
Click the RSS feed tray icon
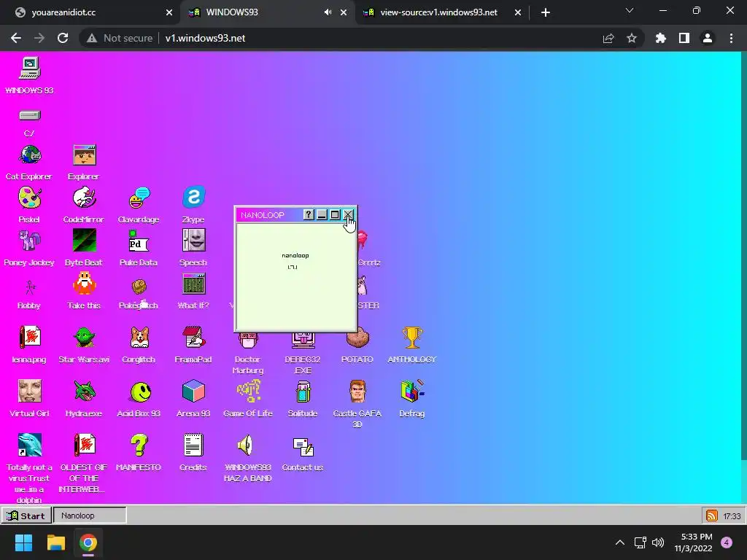[712, 516]
